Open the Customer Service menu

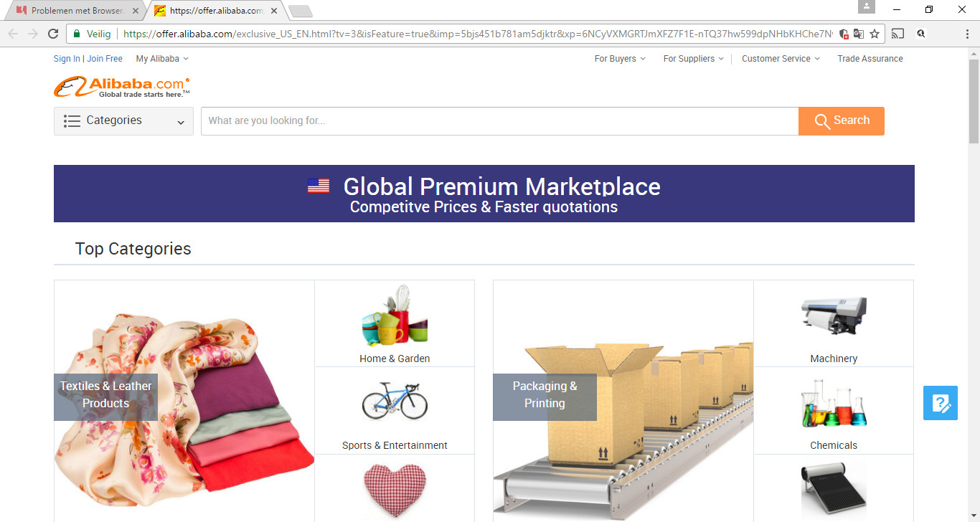[x=781, y=59]
